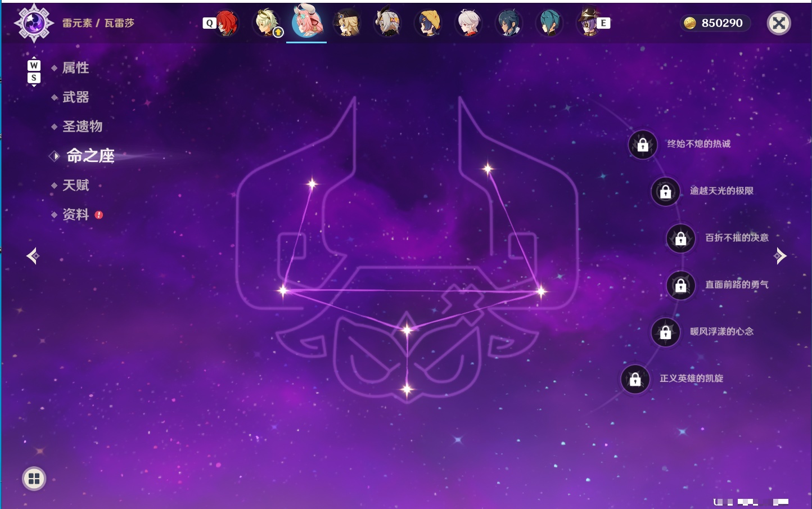
Task: Select the red-haired character portrait
Action: (x=227, y=23)
